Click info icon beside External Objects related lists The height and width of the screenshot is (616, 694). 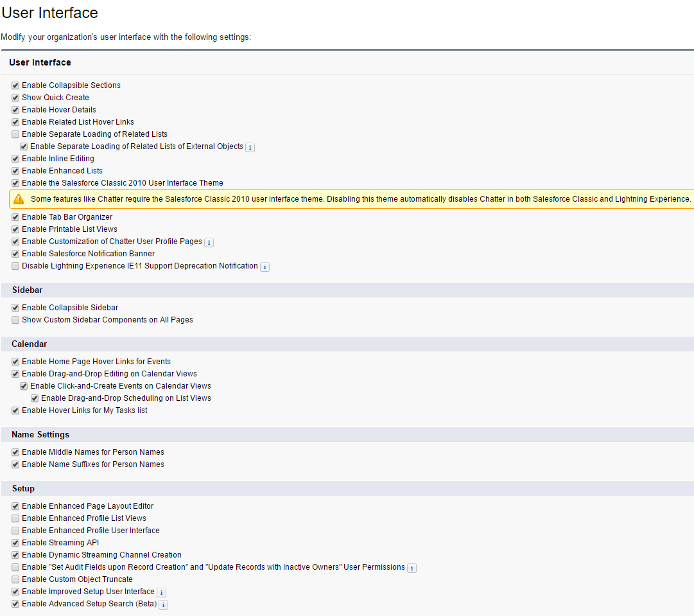pyautogui.click(x=250, y=147)
